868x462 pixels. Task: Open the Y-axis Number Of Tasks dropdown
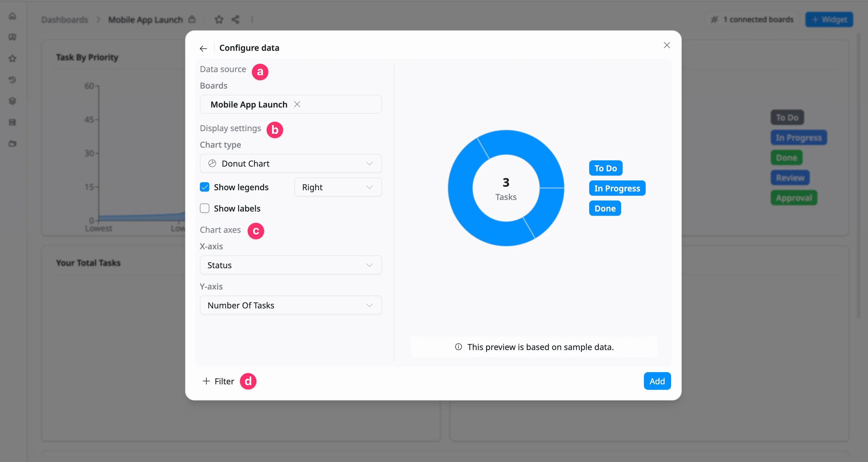[290, 305]
